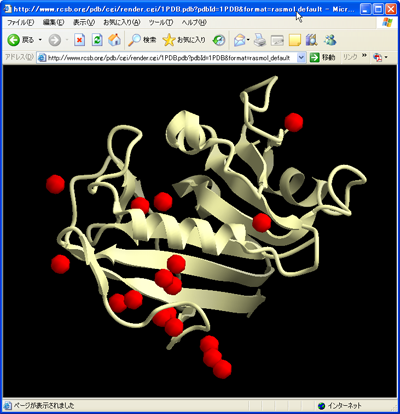Minimize the Internet Explorer window
400x414 pixels.
tap(366, 9)
